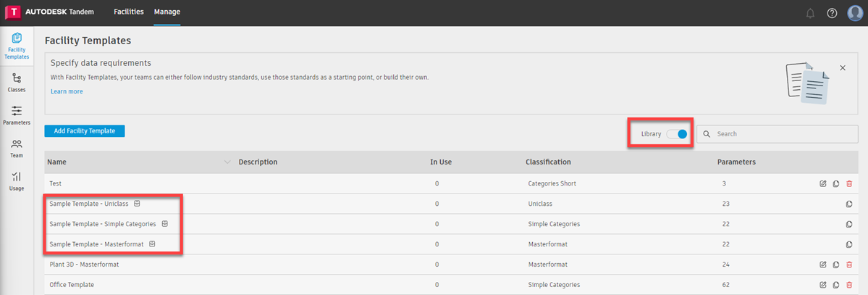Screen dimensions: 868x295
Task: Open the help question mark icon
Action: 832,13
